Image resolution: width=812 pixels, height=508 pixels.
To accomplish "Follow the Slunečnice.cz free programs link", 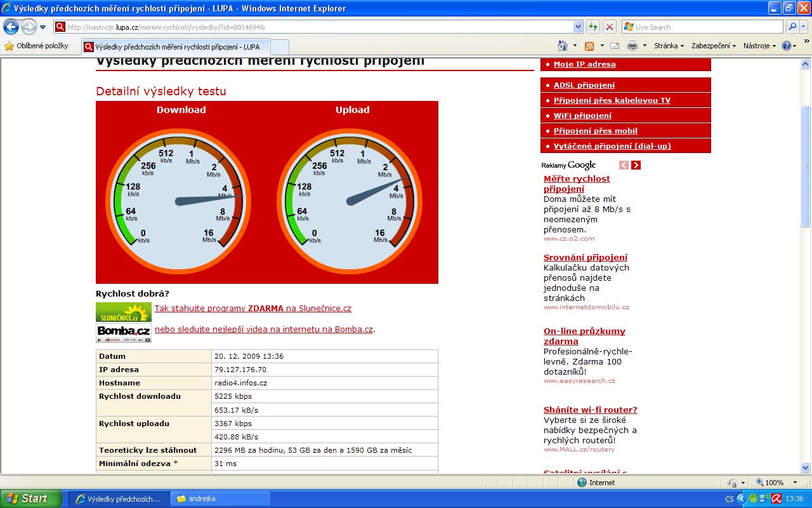I will point(252,309).
